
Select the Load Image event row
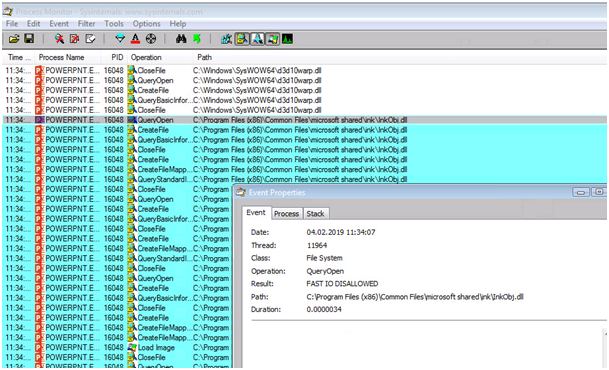[x=117, y=347]
